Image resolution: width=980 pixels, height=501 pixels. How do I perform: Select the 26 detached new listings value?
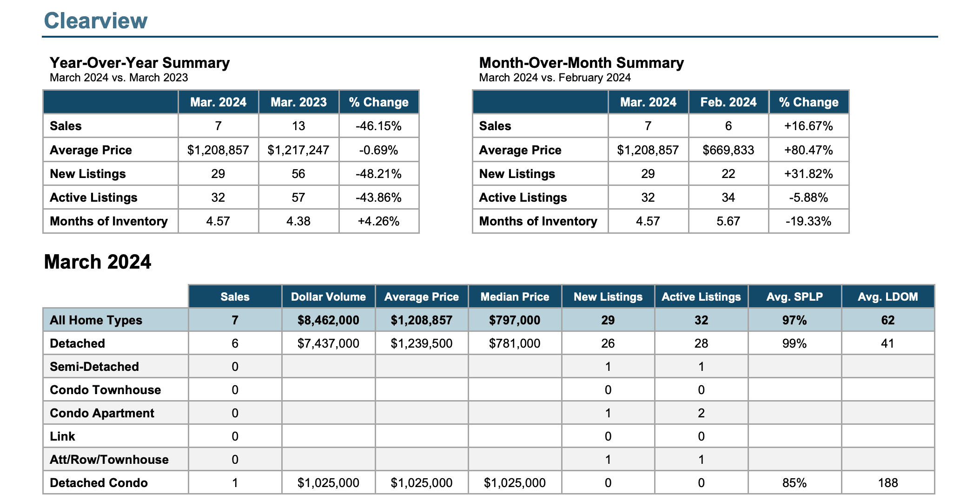tap(608, 343)
